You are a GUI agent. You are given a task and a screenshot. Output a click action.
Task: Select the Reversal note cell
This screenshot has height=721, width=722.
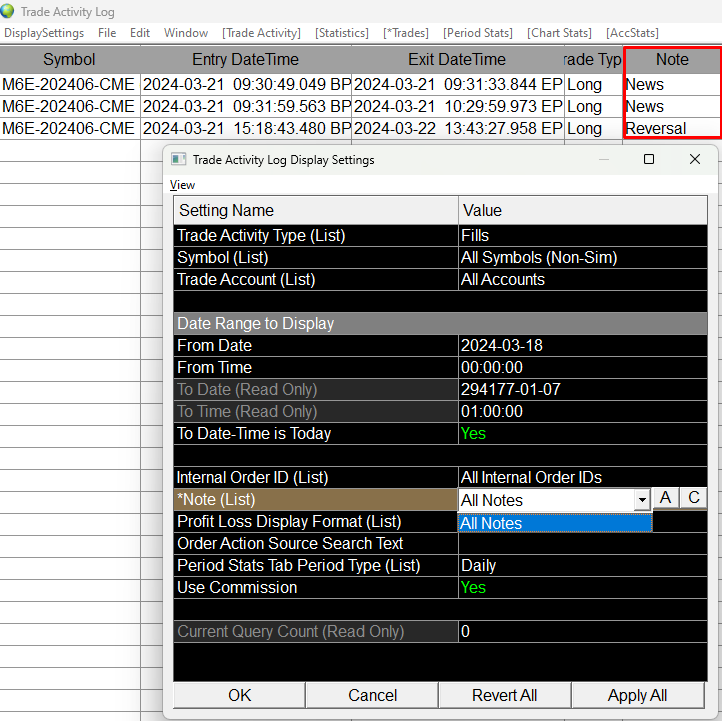(x=672, y=128)
